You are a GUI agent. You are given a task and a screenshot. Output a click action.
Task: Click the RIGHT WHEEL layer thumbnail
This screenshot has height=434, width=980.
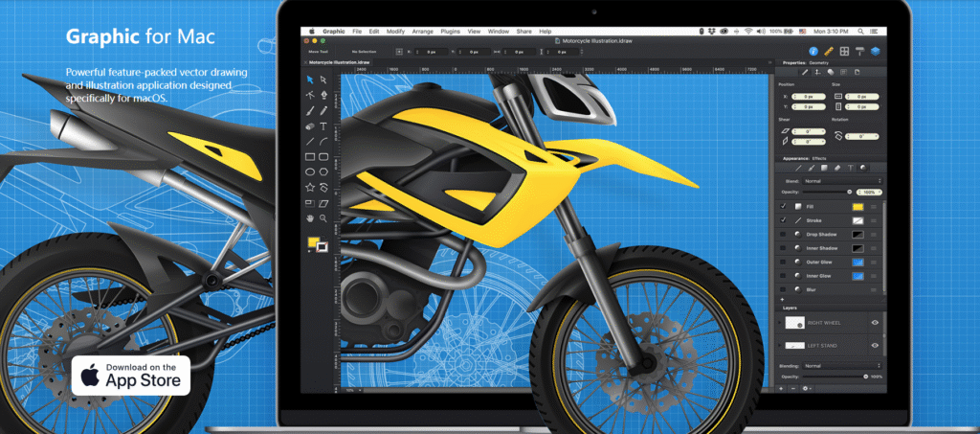[x=794, y=323]
